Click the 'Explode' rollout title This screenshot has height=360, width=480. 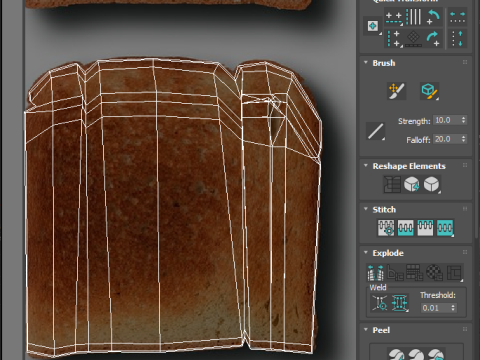[388, 253]
